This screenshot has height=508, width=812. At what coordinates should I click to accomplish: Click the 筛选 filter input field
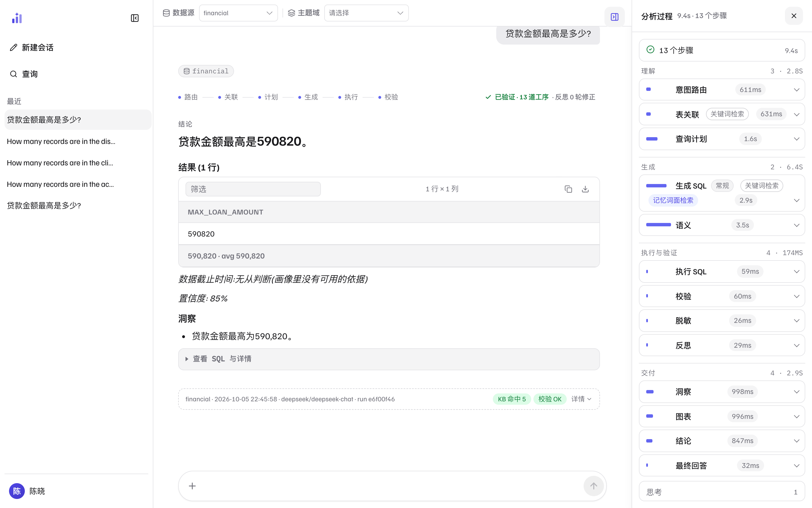pyautogui.click(x=253, y=189)
